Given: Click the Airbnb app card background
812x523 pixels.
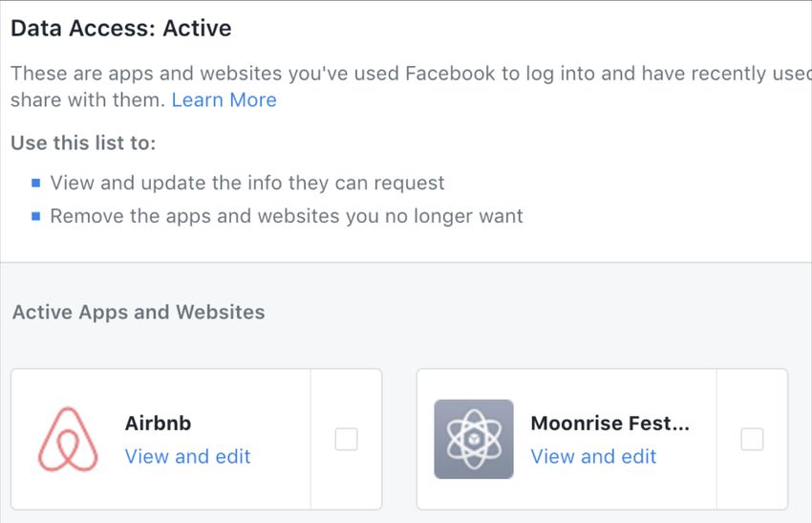Looking at the screenshot, I should 161,439.
